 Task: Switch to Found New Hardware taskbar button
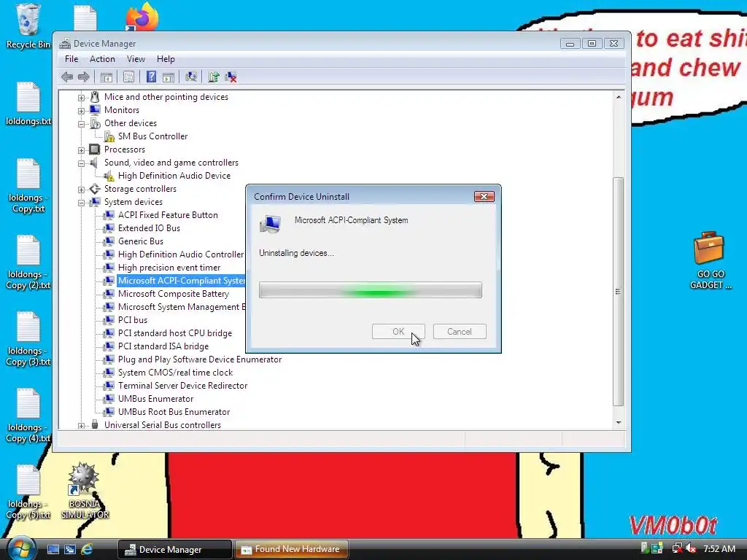click(292, 550)
